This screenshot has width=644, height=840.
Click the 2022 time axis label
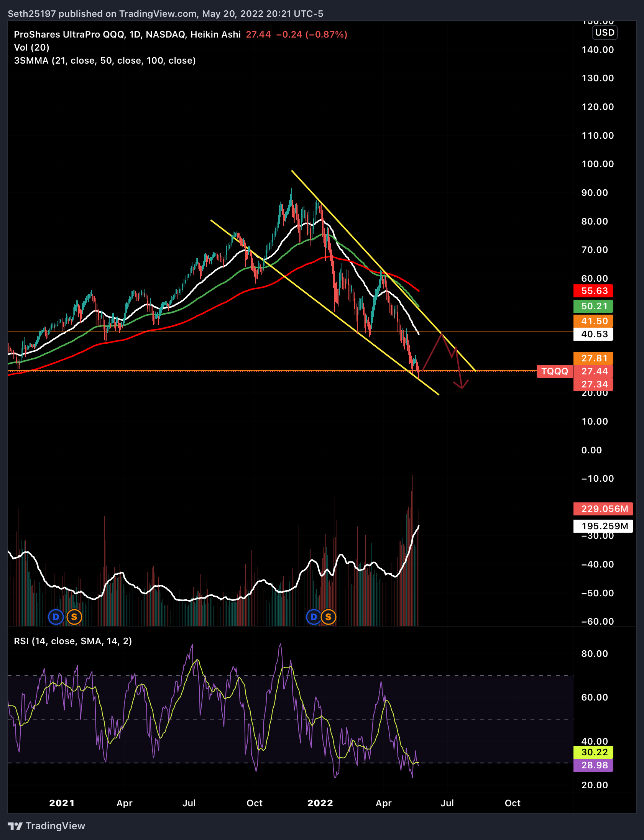click(x=320, y=803)
